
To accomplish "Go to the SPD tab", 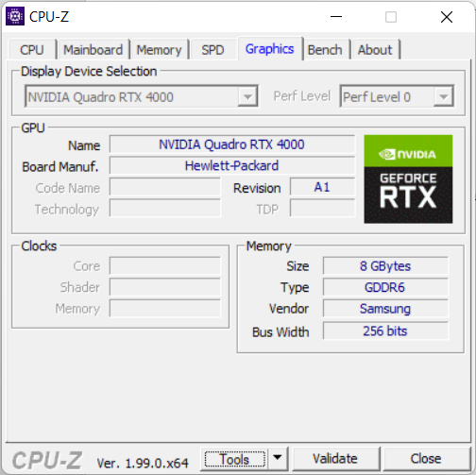I will (212, 50).
